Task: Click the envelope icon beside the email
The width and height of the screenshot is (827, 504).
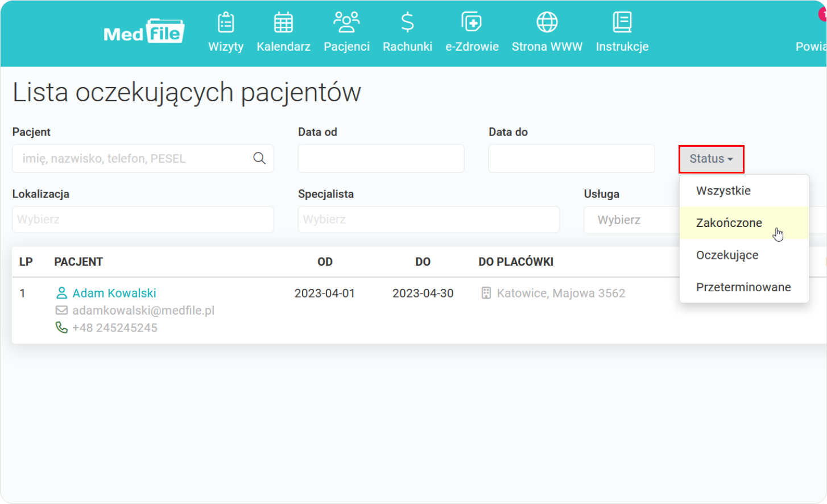Action: (x=61, y=311)
